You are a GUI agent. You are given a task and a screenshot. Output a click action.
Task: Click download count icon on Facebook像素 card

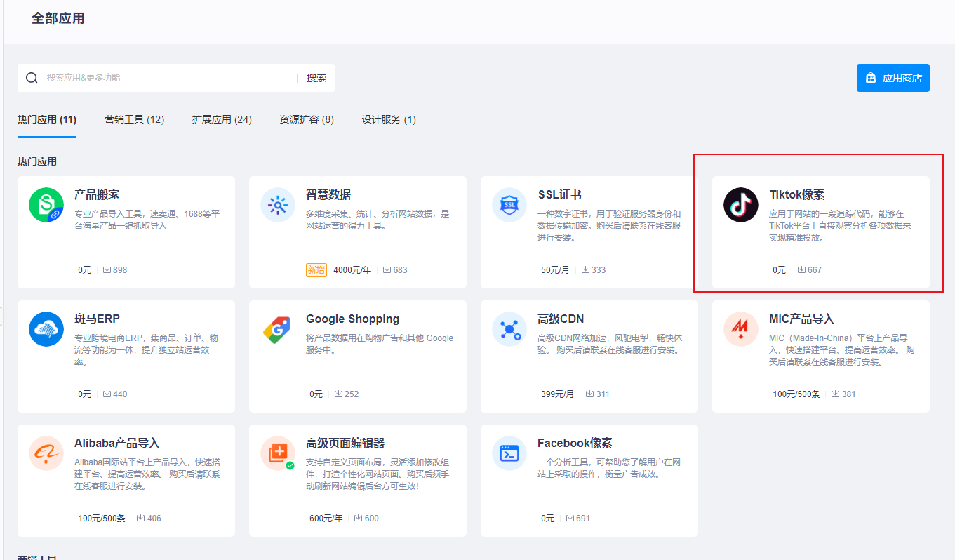[x=570, y=518]
